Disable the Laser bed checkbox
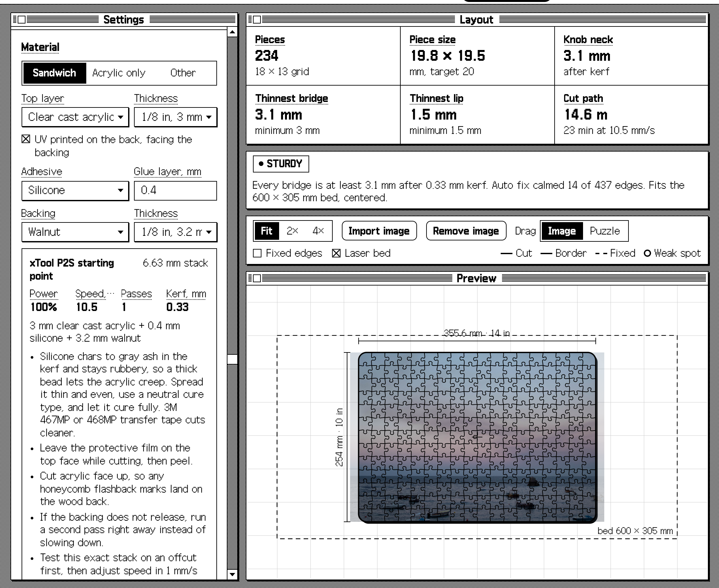 tap(336, 253)
